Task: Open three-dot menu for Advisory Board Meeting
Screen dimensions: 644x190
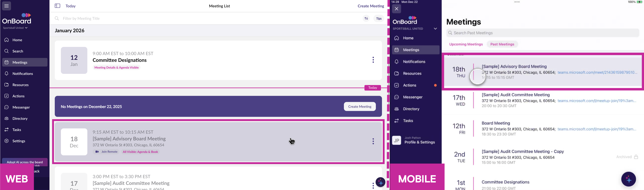Action: (373, 141)
